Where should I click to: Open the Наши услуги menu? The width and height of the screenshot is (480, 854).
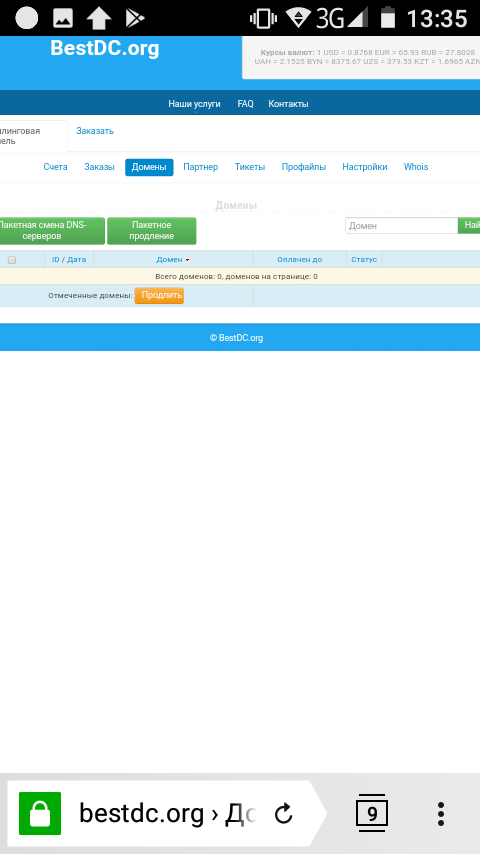195,103
